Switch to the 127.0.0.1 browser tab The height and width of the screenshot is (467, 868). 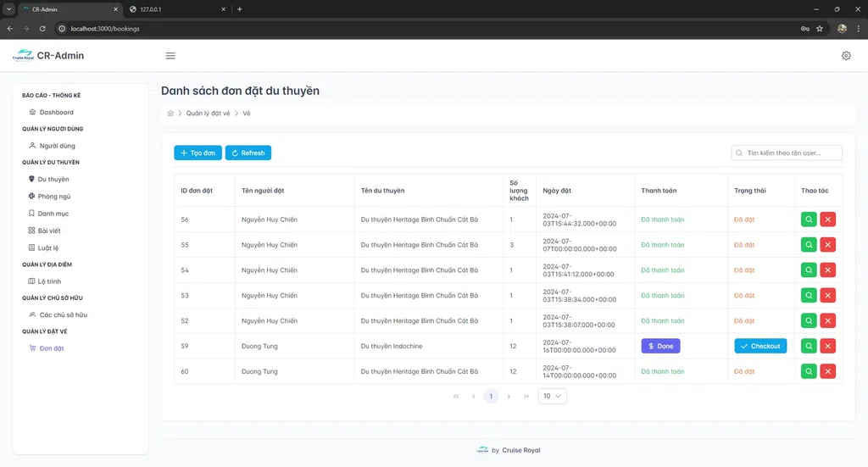click(x=177, y=9)
